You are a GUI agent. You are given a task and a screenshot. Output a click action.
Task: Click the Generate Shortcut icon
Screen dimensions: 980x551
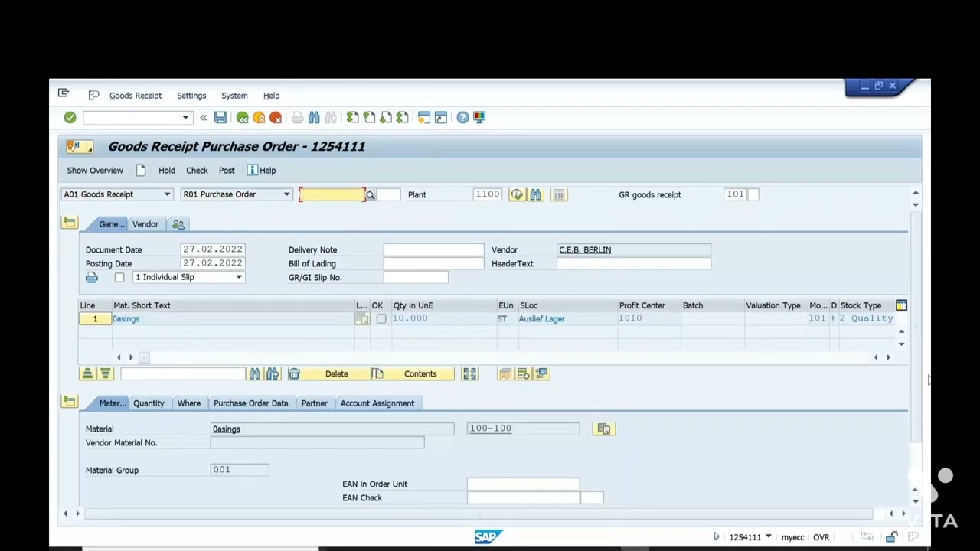(x=441, y=117)
